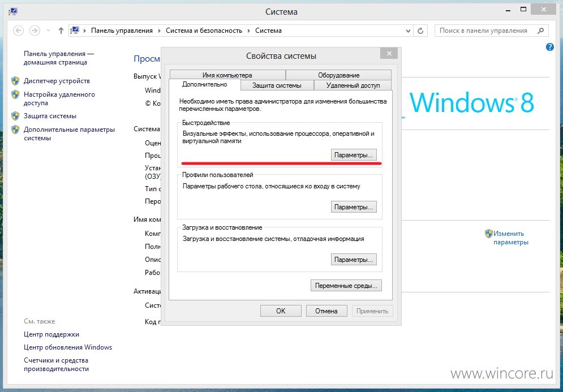563x392 pixels.
Task: Select the Дополнительно tab
Action: 205,84
